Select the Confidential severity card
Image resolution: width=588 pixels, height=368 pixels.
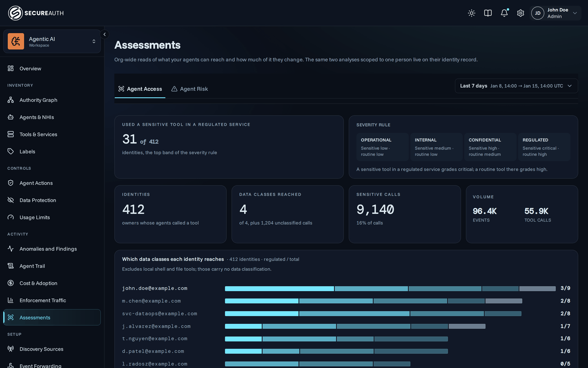click(x=490, y=147)
